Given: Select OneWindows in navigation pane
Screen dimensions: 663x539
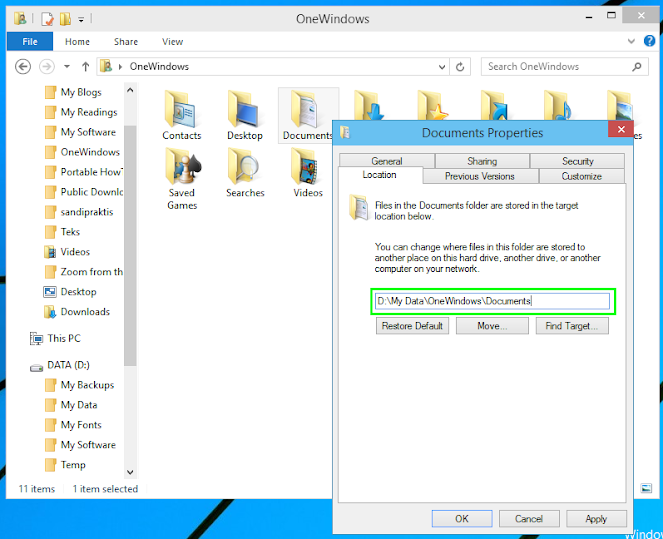Looking at the screenshot, I should [82, 152].
